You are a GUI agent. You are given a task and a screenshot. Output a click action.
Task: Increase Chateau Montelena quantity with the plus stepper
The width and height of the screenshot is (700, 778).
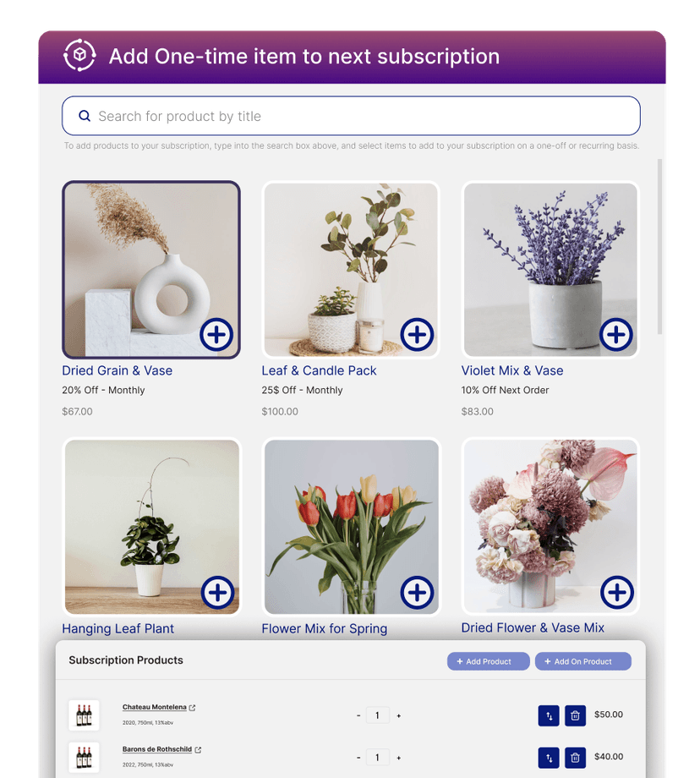pyautogui.click(x=397, y=715)
